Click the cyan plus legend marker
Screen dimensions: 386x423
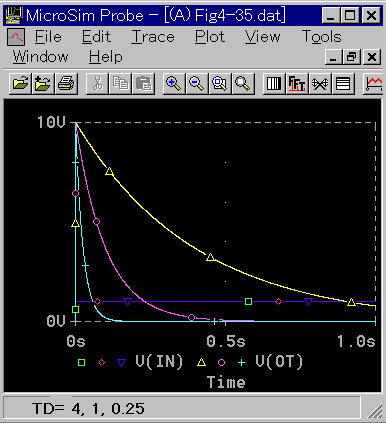241,362
